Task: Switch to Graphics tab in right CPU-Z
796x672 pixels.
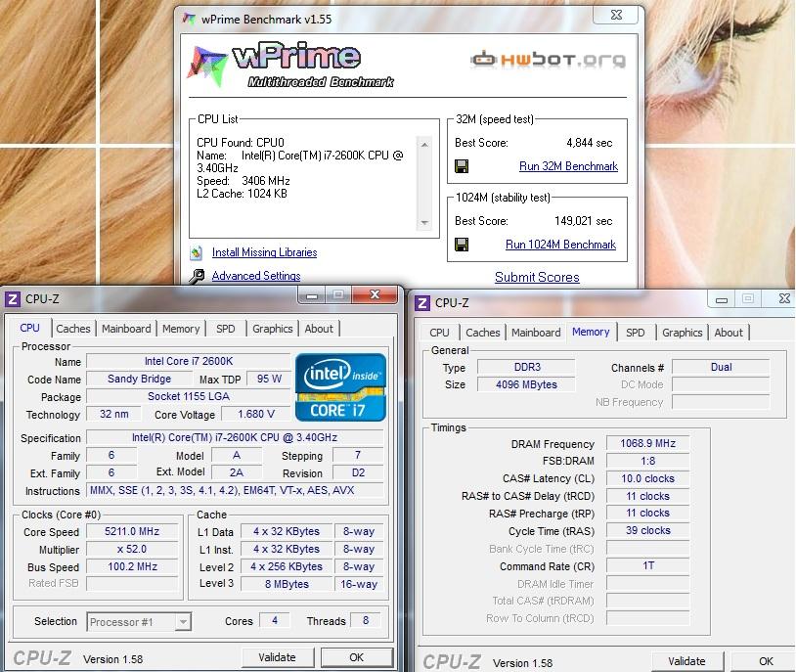Action: click(683, 333)
